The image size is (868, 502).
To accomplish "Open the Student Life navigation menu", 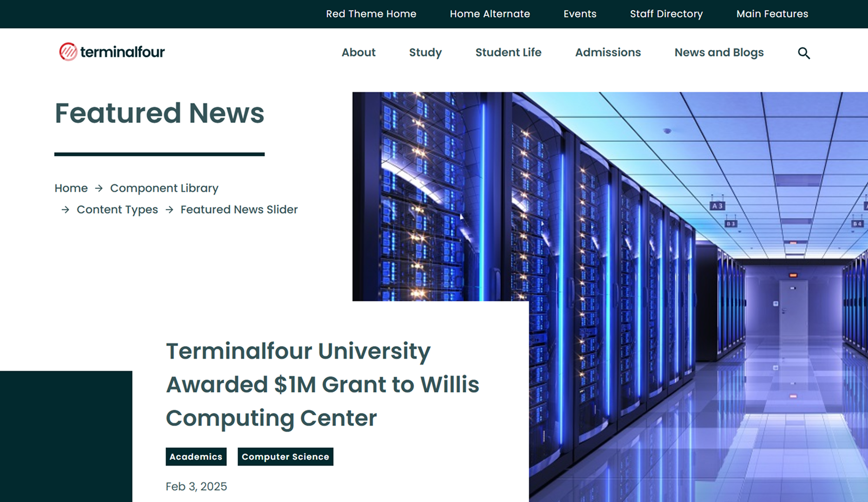I will tap(508, 53).
